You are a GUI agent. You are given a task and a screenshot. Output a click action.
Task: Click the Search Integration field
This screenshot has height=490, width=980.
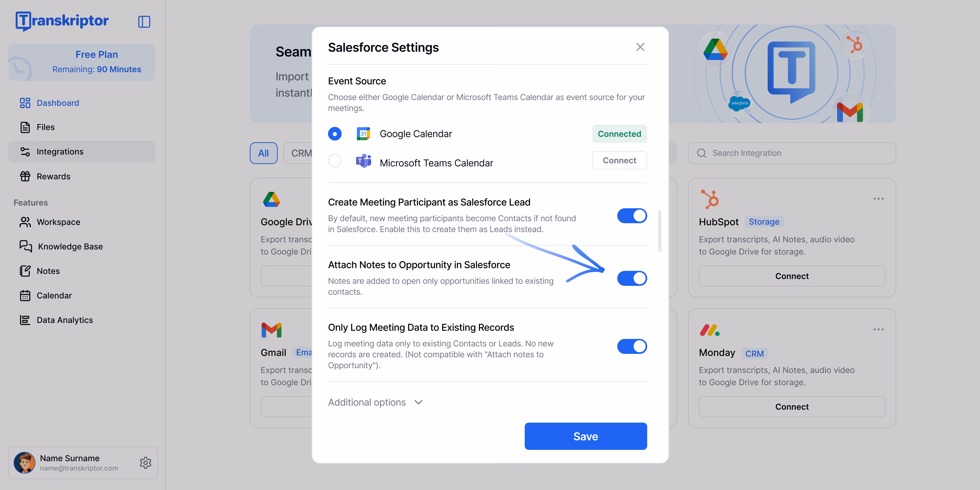coord(792,153)
